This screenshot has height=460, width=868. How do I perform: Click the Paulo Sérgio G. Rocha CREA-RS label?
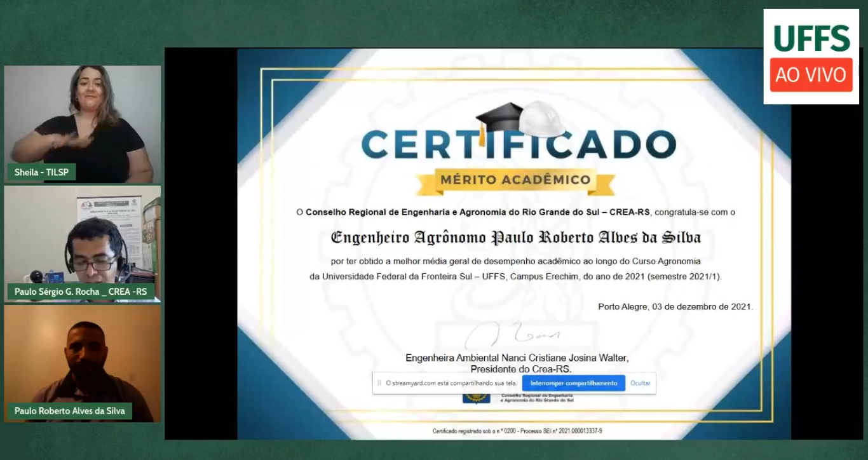pos(81,292)
